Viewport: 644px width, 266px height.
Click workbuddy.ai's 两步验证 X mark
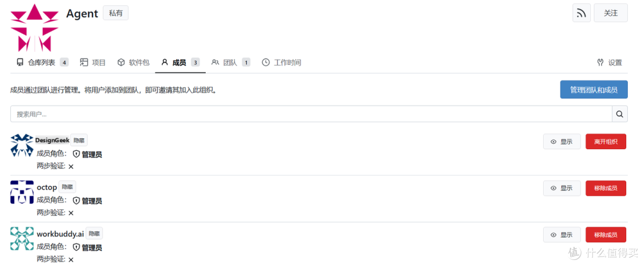coord(71,260)
